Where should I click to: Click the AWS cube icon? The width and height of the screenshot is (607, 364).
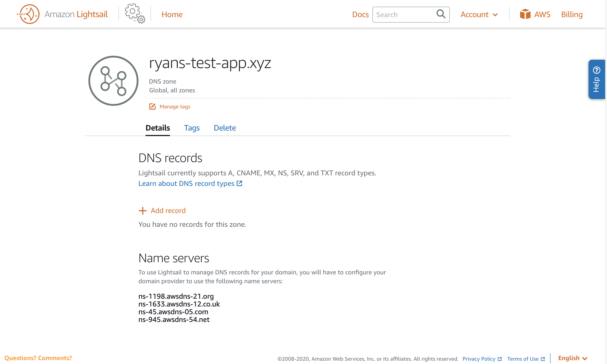[525, 14]
